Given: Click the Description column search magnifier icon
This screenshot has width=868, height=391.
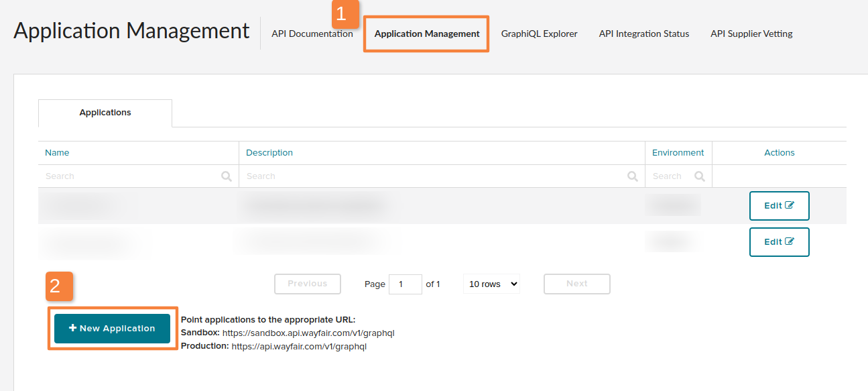Looking at the screenshot, I should pos(632,176).
